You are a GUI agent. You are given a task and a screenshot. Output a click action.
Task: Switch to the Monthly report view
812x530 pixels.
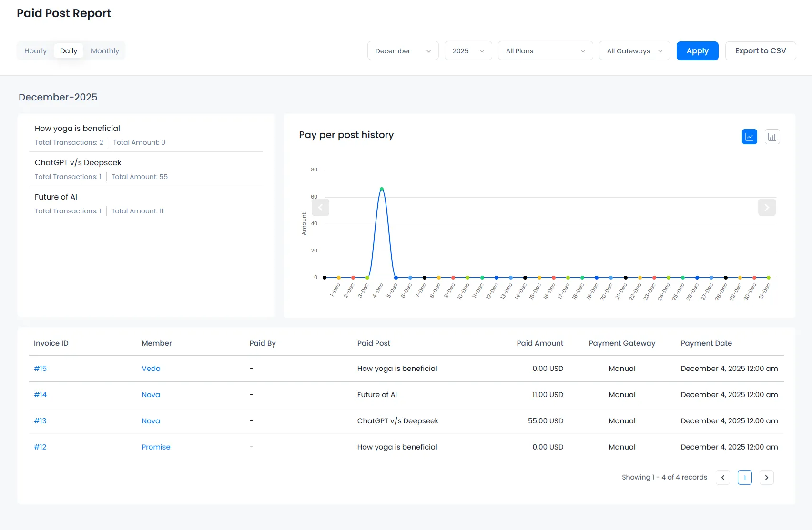[x=105, y=50]
